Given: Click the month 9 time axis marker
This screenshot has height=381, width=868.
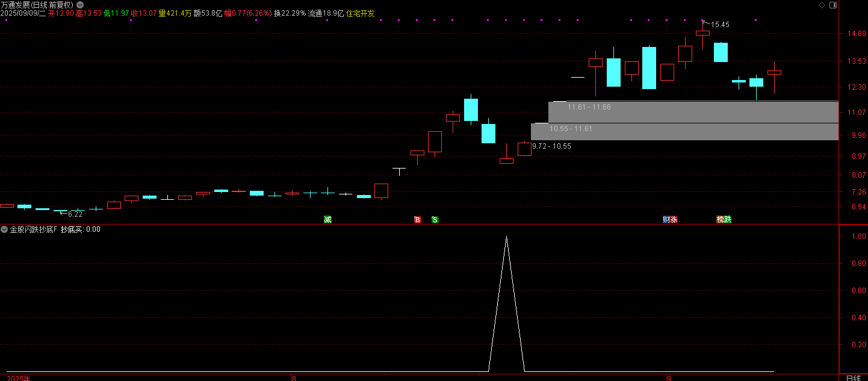Looking at the screenshot, I should point(669,378).
